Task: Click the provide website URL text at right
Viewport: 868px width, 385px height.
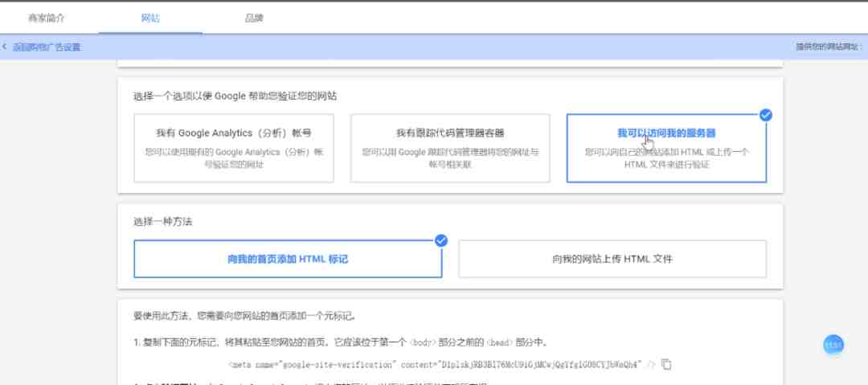Action: point(829,47)
